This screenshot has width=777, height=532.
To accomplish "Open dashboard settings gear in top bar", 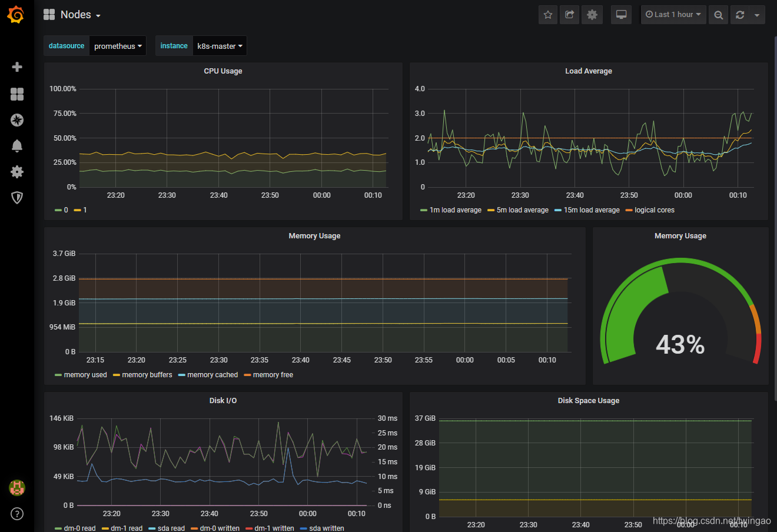I will pyautogui.click(x=592, y=15).
